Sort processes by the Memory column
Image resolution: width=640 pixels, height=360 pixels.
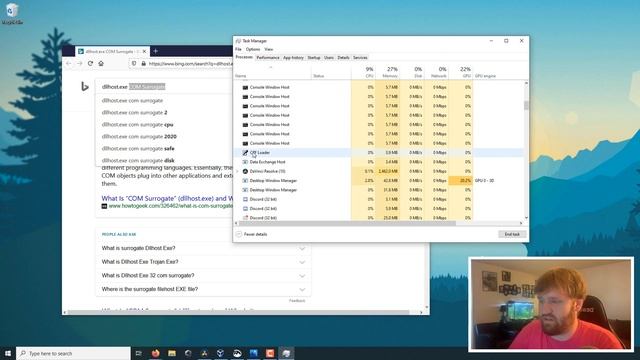point(387,72)
